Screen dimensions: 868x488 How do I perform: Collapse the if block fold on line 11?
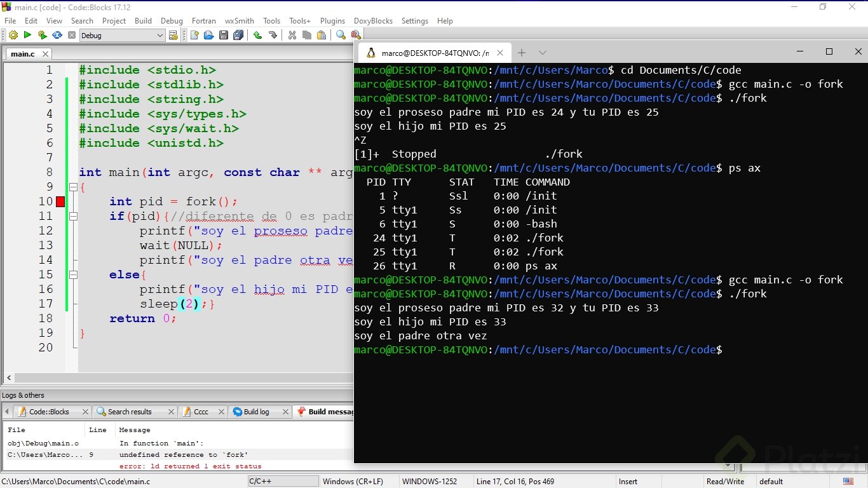[x=73, y=217]
